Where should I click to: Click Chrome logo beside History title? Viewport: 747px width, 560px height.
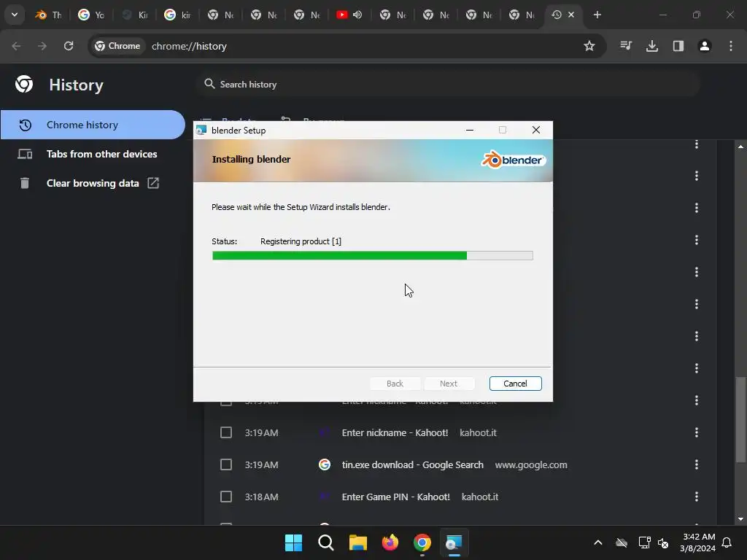pos(24,85)
